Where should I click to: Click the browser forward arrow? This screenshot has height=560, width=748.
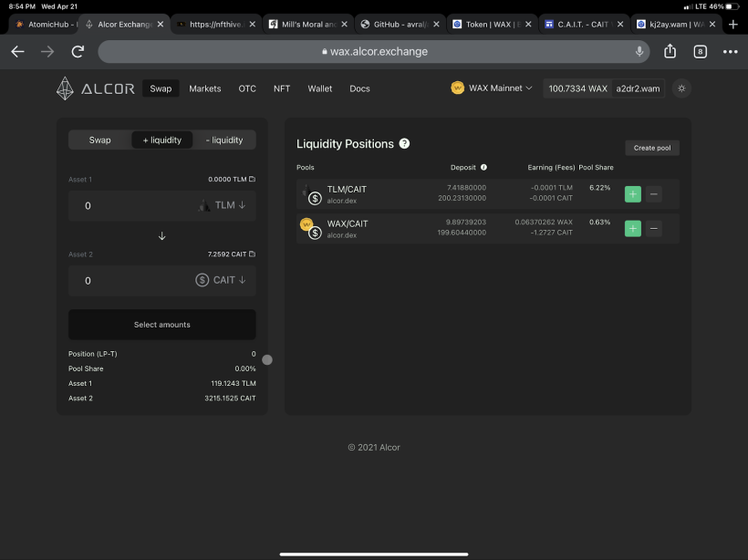tap(47, 51)
